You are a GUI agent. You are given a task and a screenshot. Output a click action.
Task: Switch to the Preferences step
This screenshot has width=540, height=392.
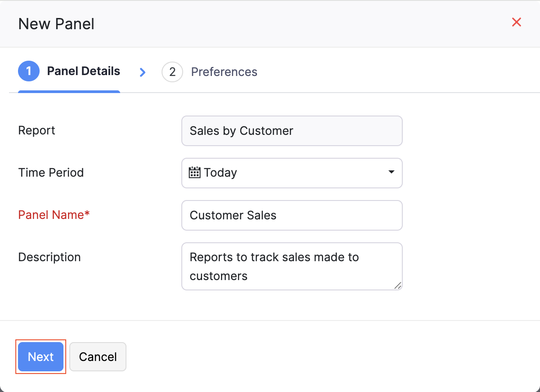pos(224,72)
